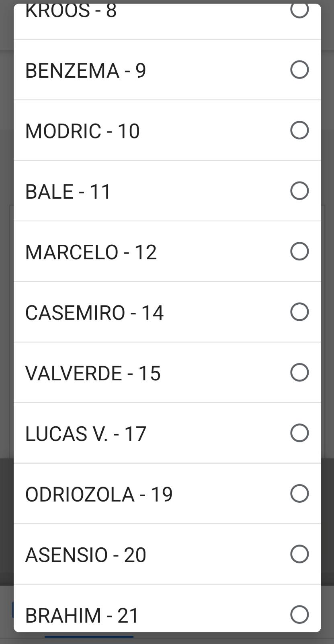
Task: Tap the LUCAS V. - 17 list entry
Action: coord(86,434)
